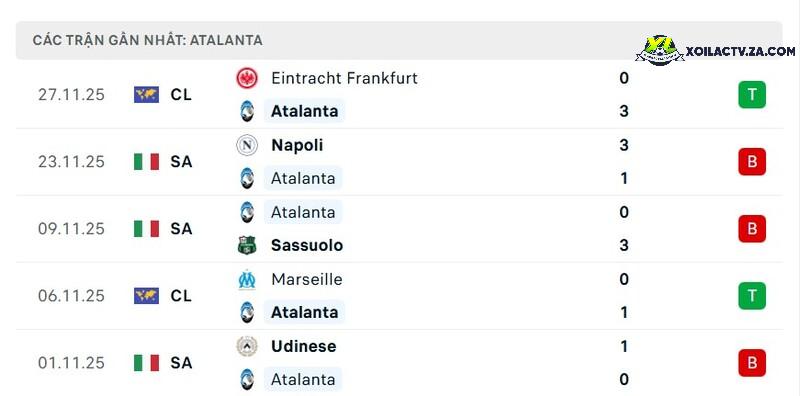Open the Eintracht Frankfurt team link
Viewport: 800px width, 396px height.
(344, 78)
